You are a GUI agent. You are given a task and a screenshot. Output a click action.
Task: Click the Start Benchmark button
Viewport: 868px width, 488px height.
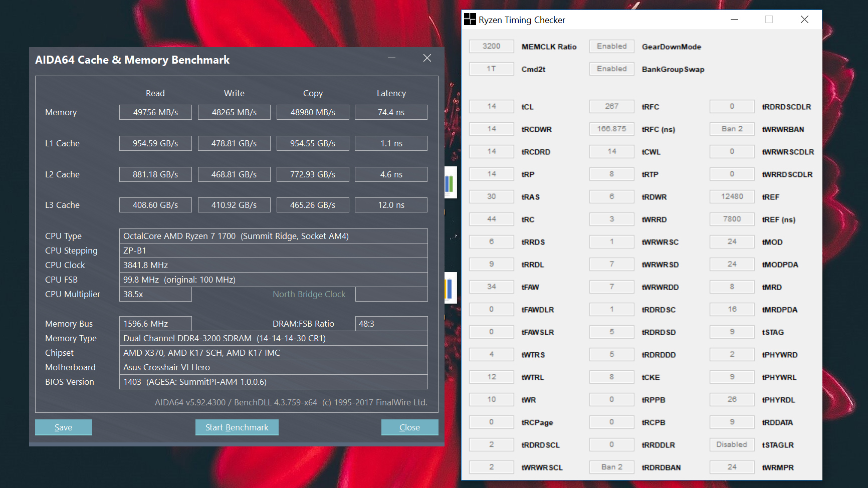237,427
